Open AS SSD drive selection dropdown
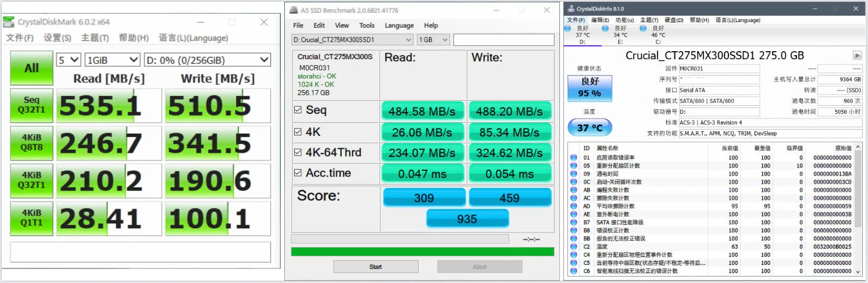 point(352,40)
